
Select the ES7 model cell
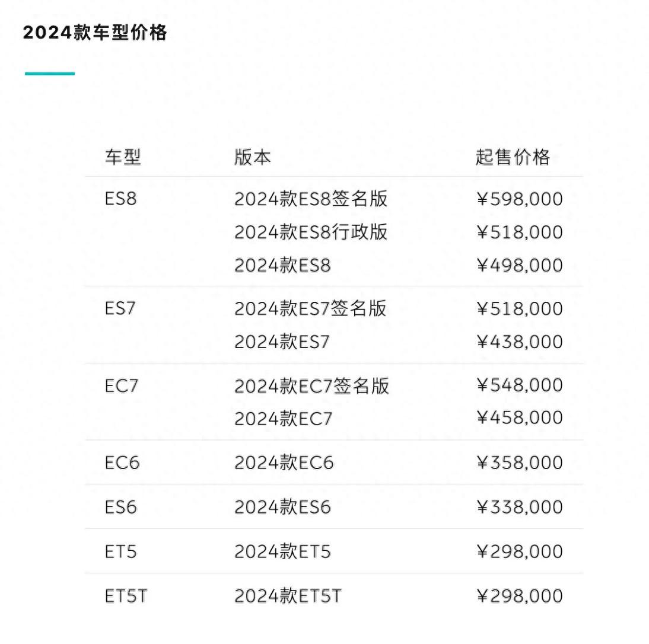pyautogui.click(x=120, y=308)
